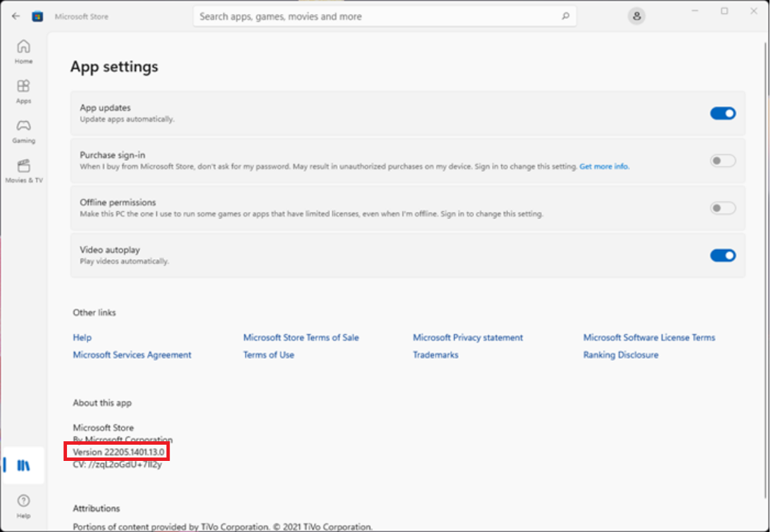Open Help from the sidebar
This screenshot has width=770, height=532.
[x=23, y=505]
